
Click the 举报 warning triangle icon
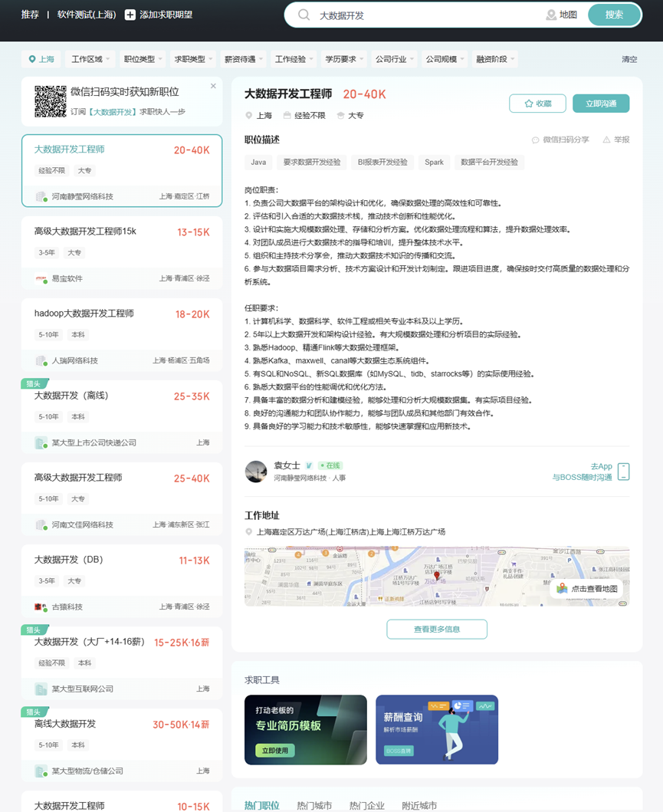606,140
